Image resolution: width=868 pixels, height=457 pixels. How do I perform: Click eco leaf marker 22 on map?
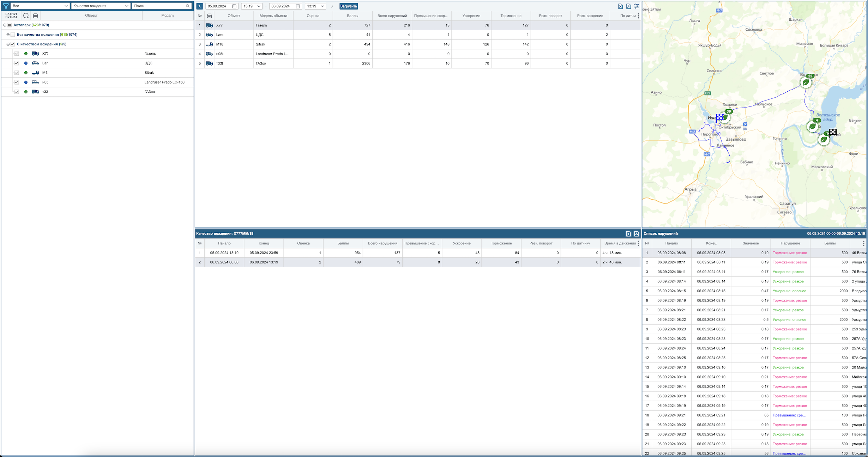tap(806, 83)
